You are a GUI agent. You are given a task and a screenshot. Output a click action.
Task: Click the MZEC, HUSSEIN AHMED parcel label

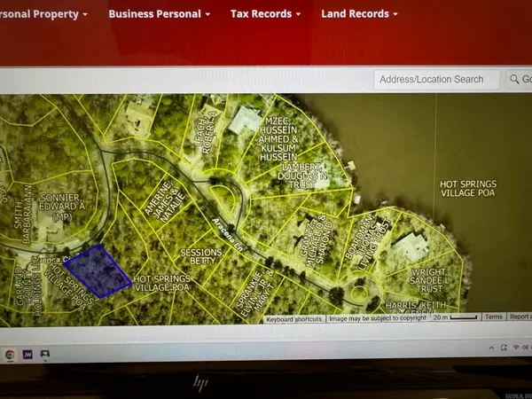[x=278, y=139]
